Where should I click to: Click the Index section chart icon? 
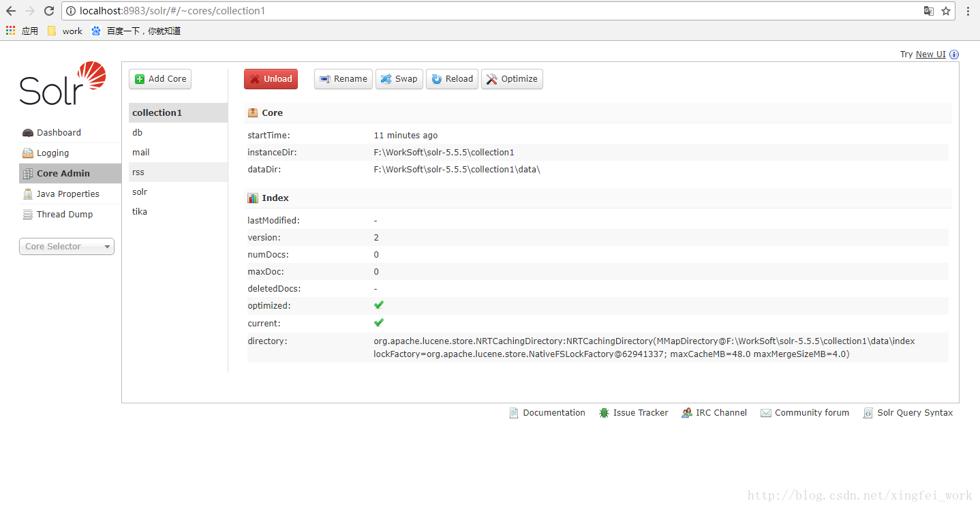(253, 198)
